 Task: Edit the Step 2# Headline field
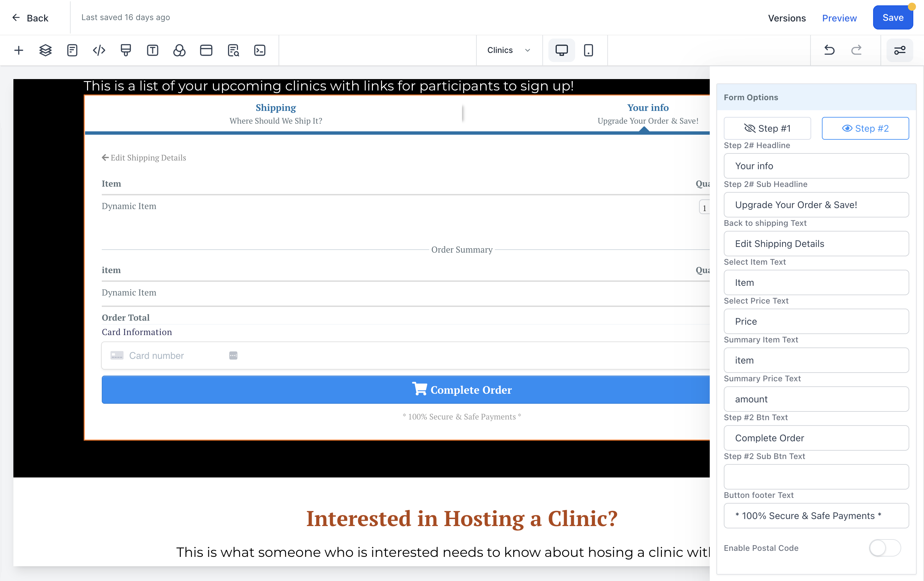[x=816, y=166]
